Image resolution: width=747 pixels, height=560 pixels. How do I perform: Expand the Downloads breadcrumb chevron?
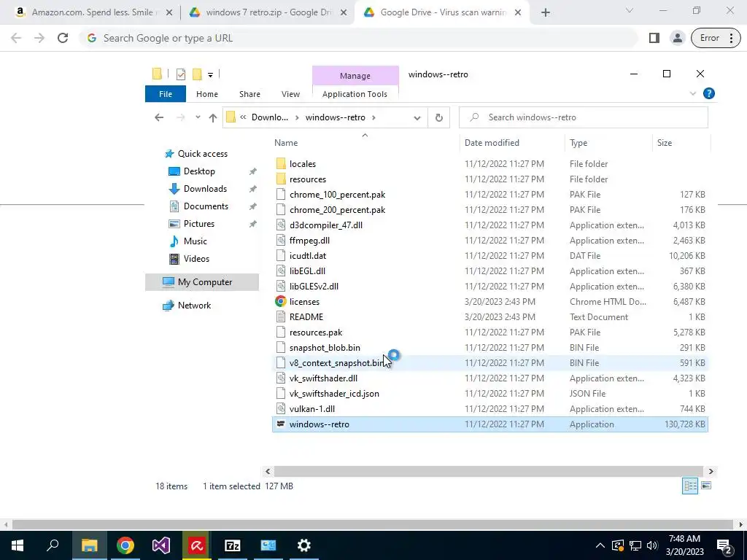click(x=298, y=117)
